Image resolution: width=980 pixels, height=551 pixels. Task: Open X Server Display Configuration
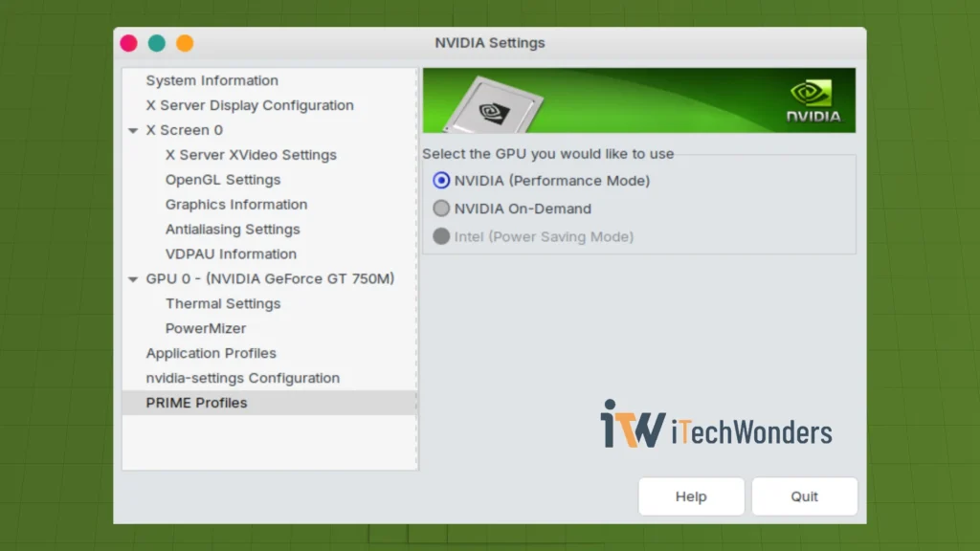click(249, 105)
